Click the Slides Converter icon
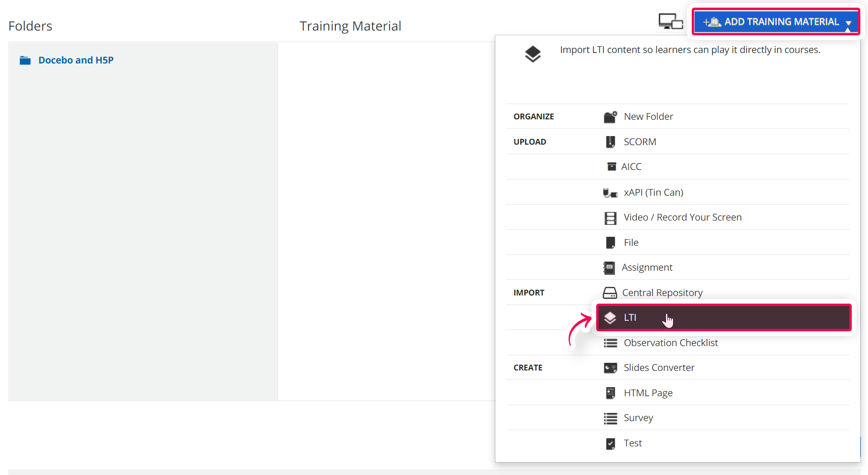868x475 pixels. click(611, 368)
